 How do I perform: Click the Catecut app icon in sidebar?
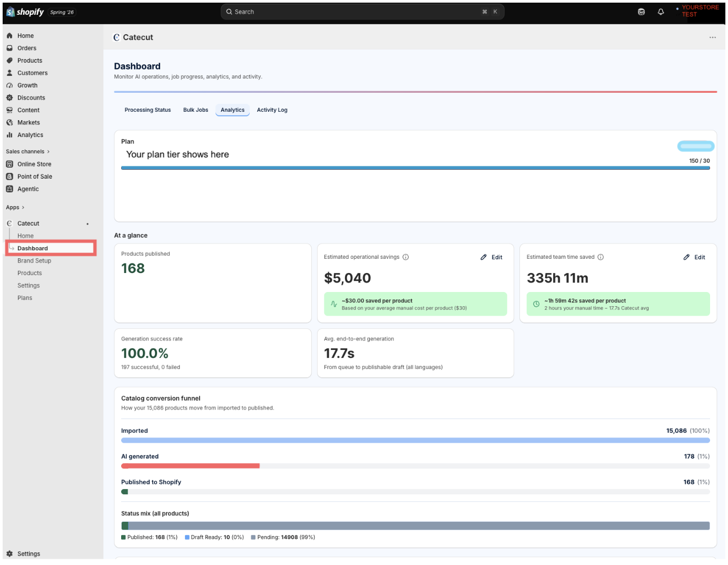9,223
